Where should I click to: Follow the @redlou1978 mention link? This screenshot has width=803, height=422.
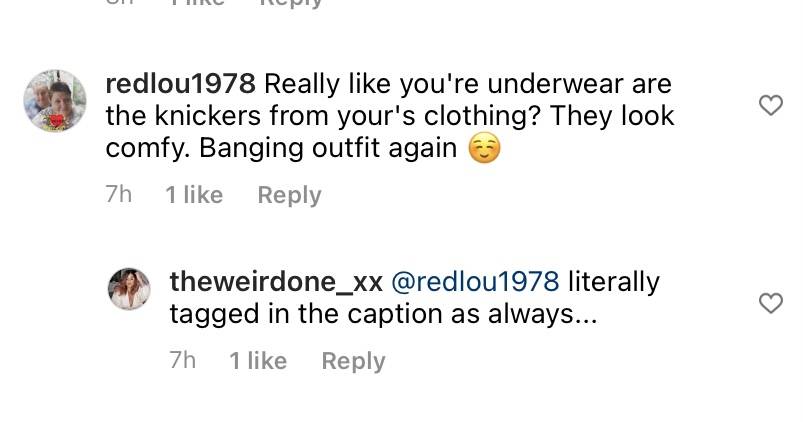pyautogui.click(x=475, y=282)
